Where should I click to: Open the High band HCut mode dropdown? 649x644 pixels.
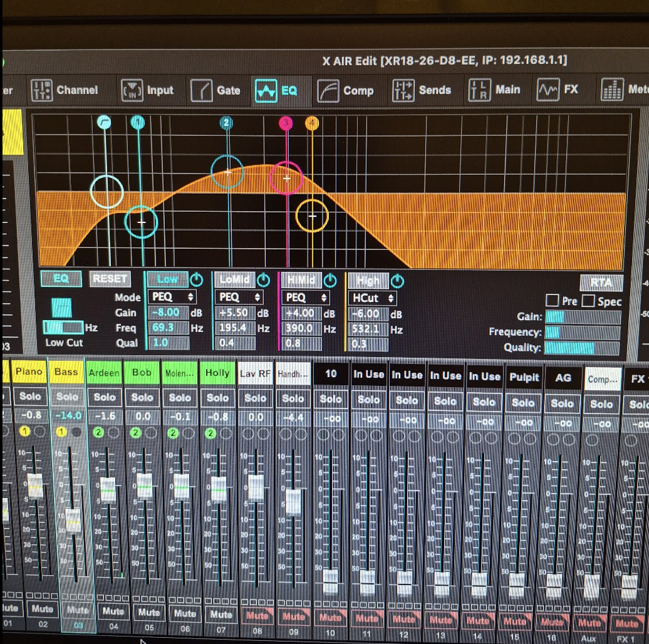373,298
